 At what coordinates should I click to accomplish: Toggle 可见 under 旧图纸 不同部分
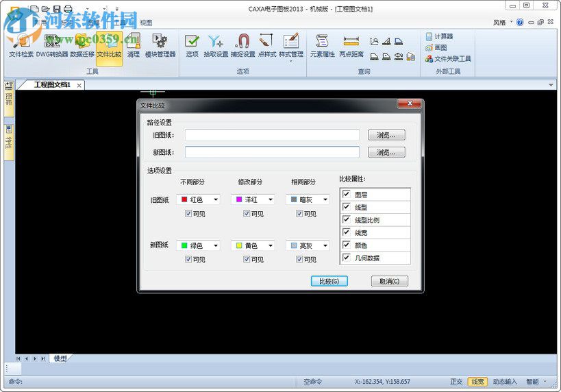188,213
